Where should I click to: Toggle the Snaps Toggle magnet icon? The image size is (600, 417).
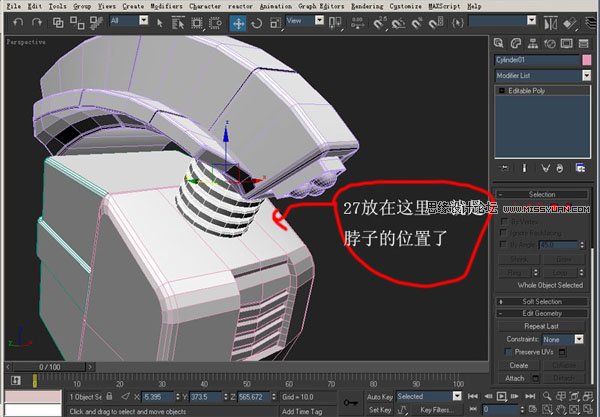pyautogui.click(x=379, y=23)
